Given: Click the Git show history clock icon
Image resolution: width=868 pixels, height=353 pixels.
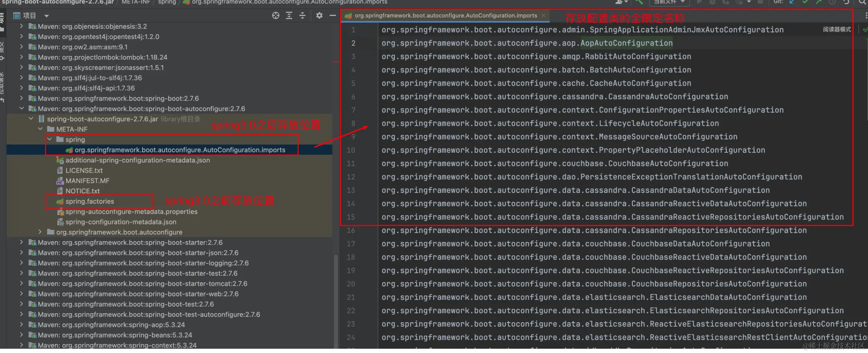Looking at the screenshot, I should pyautogui.click(x=832, y=2).
